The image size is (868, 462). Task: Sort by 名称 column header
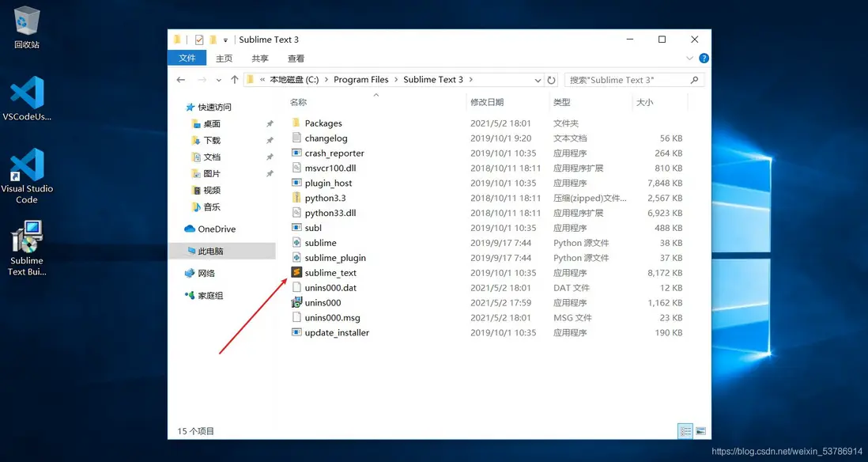pos(298,102)
